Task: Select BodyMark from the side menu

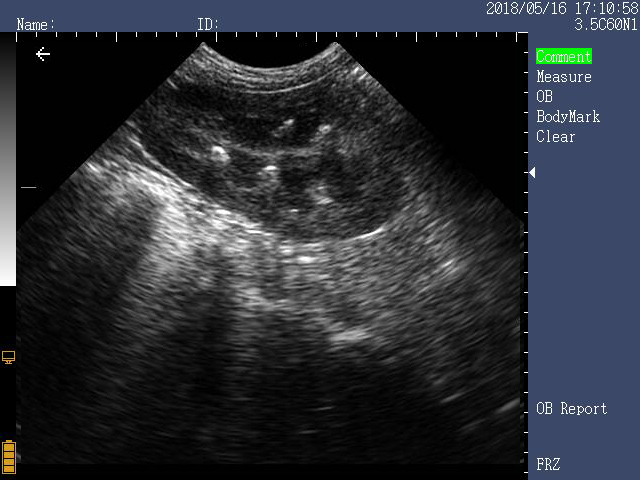Action: (x=568, y=117)
